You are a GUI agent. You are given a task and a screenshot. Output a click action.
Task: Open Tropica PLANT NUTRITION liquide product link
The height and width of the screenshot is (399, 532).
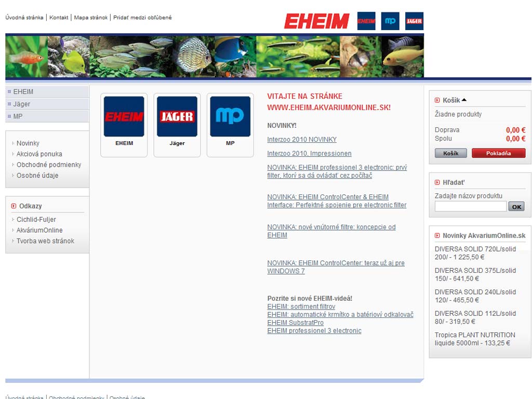pyautogui.click(x=475, y=339)
